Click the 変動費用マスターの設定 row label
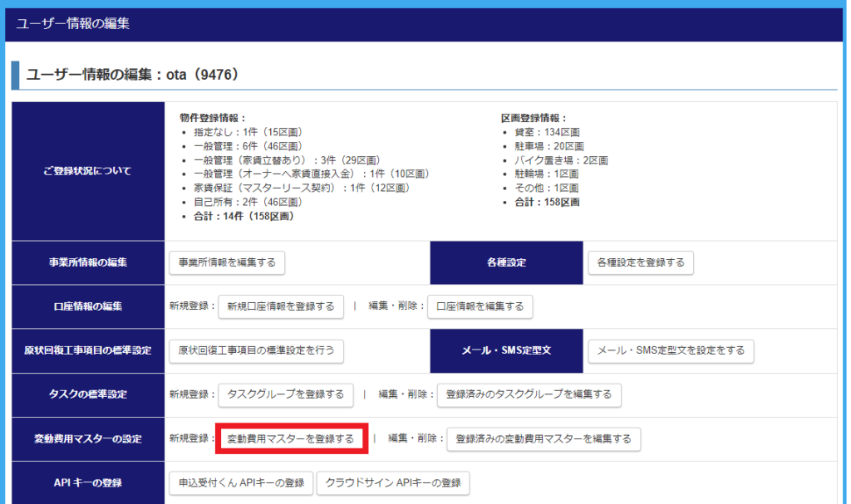 point(88,438)
